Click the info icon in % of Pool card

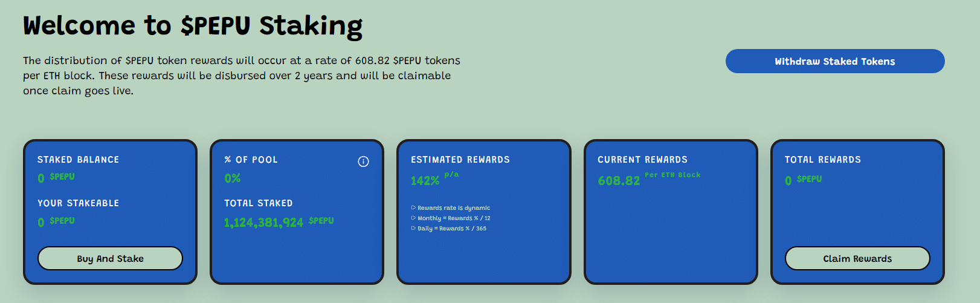coord(363,161)
